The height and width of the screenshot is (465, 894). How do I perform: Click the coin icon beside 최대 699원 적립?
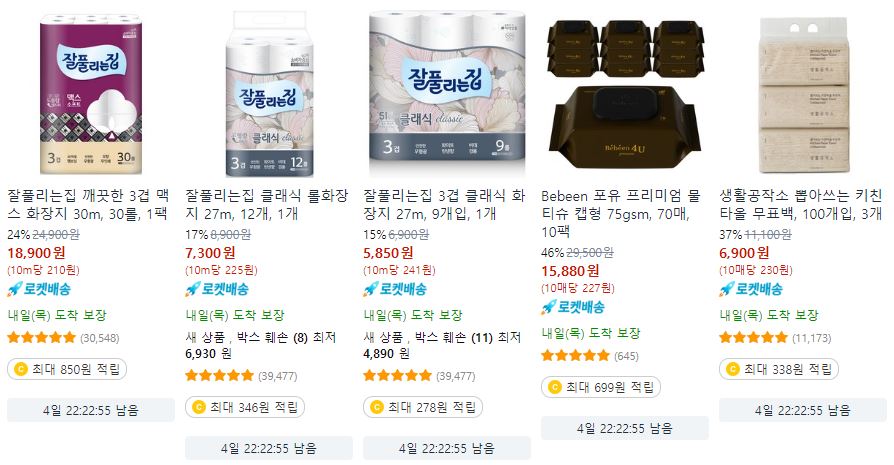pos(554,388)
